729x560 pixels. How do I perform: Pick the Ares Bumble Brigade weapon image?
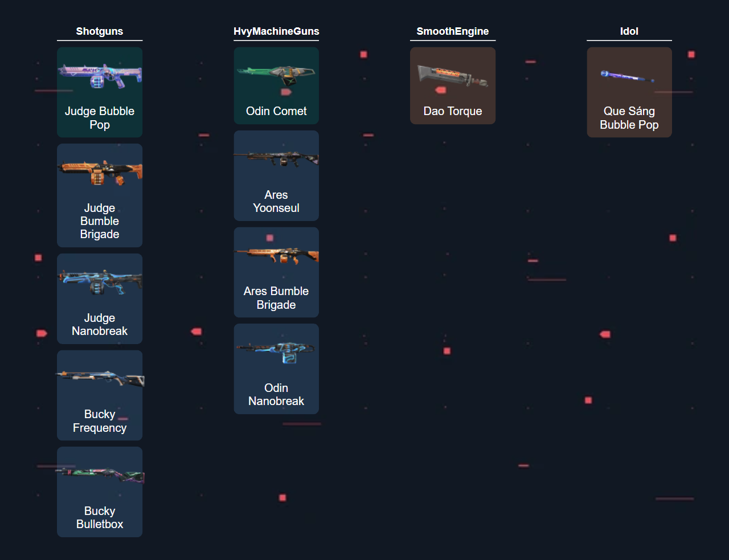276,256
